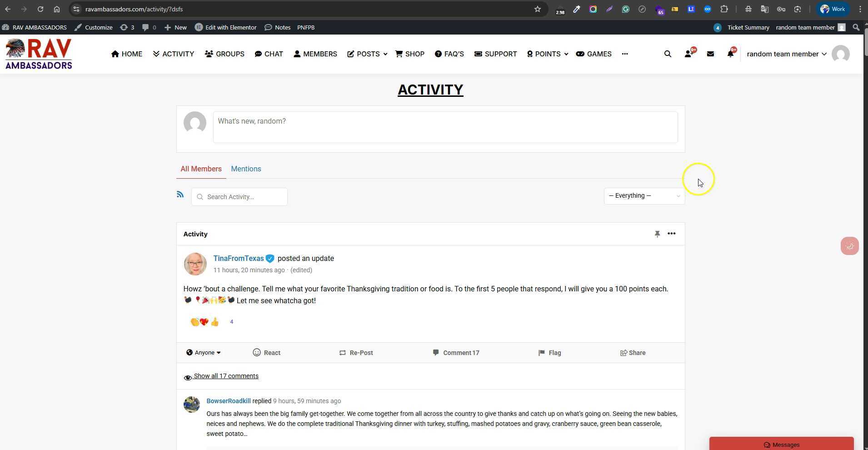Select the All Members tab
The image size is (868, 450).
(x=201, y=169)
